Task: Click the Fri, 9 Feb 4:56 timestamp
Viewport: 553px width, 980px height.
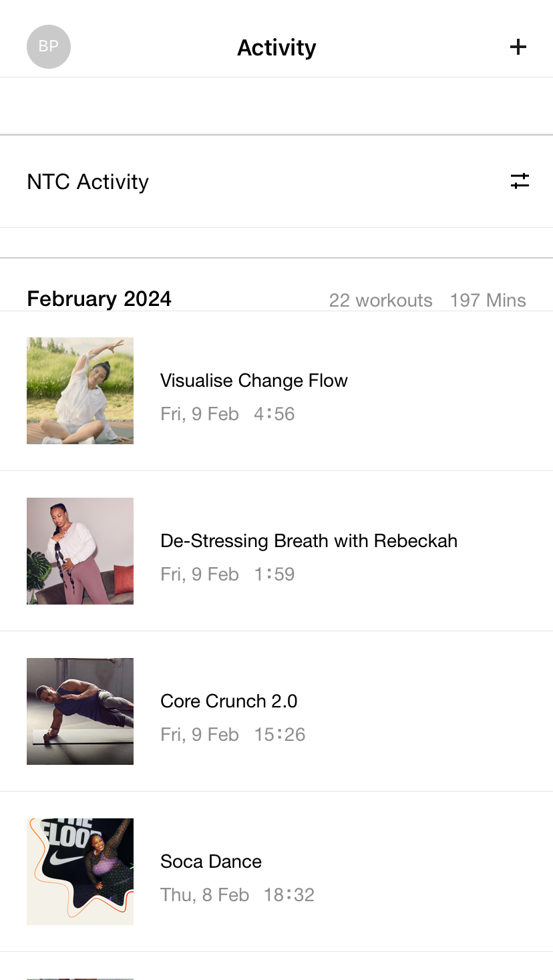Action: click(x=227, y=414)
